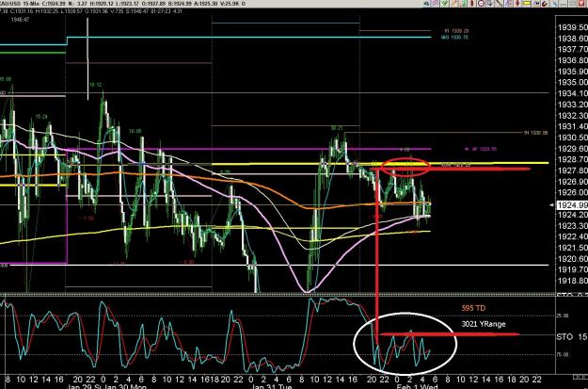Click the 595 TD orange label
Screen dimensions: 588x389
click(x=473, y=308)
